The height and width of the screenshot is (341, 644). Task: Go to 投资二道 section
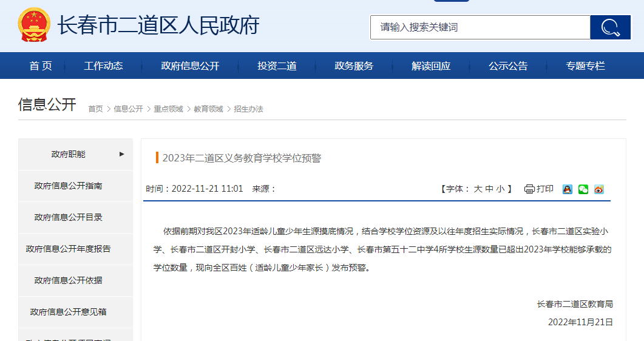(x=277, y=66)
